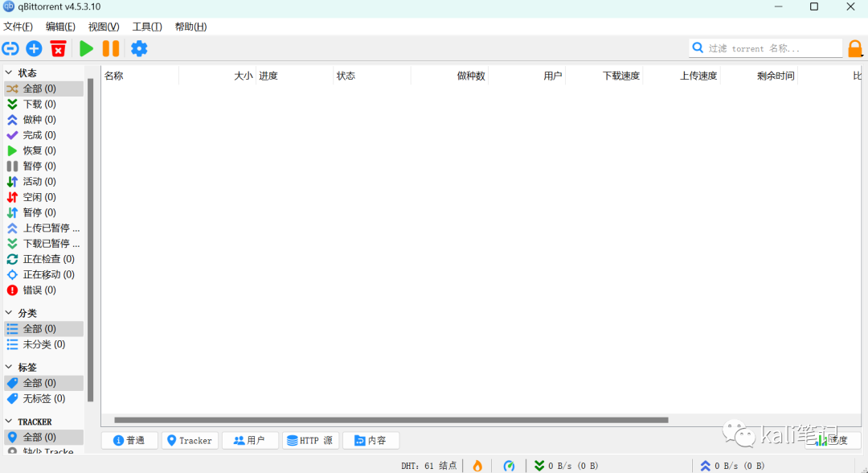This screenshot has width=868, height=473.
Task: Sort by the 用户 column header
Action: click(526, 76)
